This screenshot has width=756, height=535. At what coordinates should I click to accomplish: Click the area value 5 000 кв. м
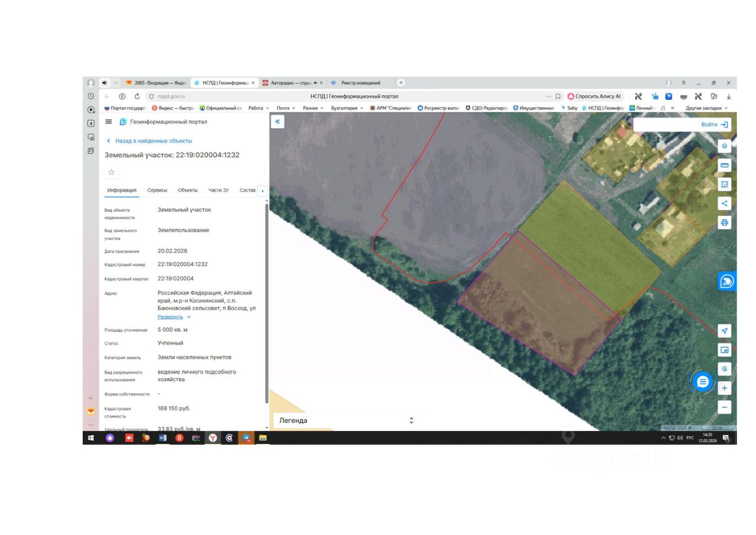tap(172, 330)
